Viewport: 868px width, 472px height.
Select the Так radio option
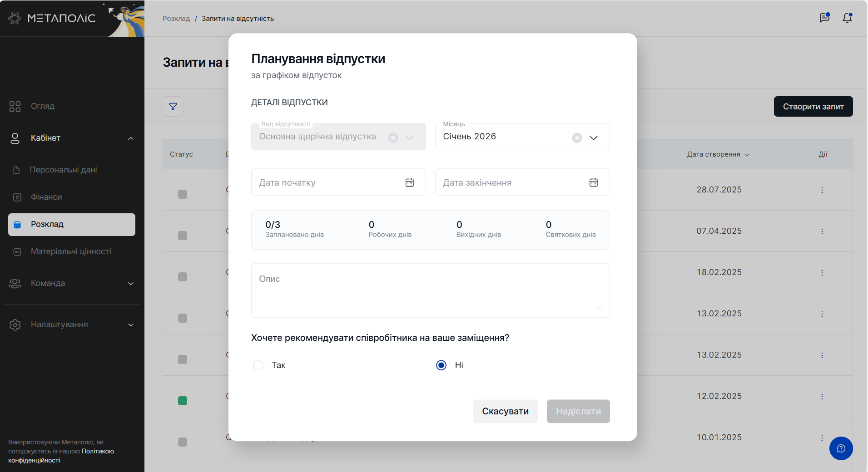[258, 365]
